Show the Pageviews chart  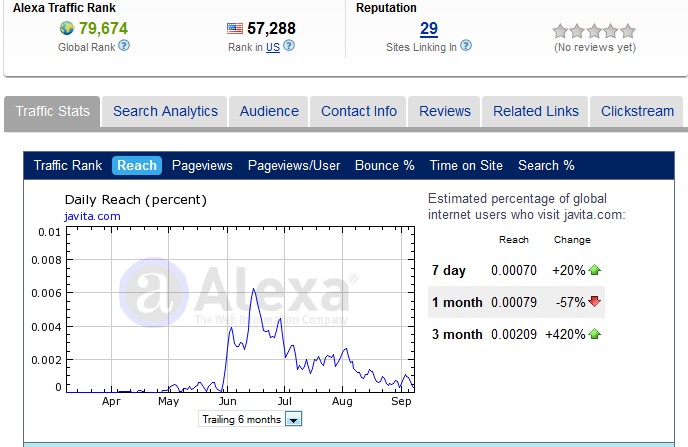pos(202,165)
